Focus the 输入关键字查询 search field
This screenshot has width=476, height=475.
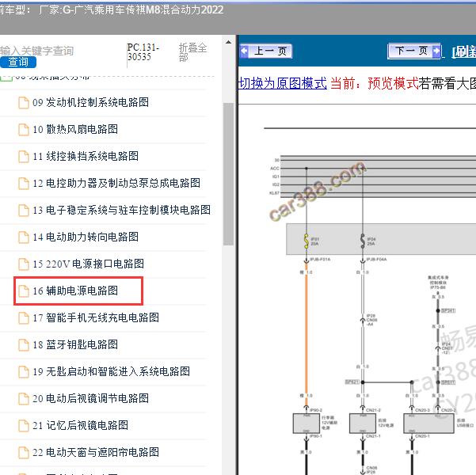coord(36,51)
